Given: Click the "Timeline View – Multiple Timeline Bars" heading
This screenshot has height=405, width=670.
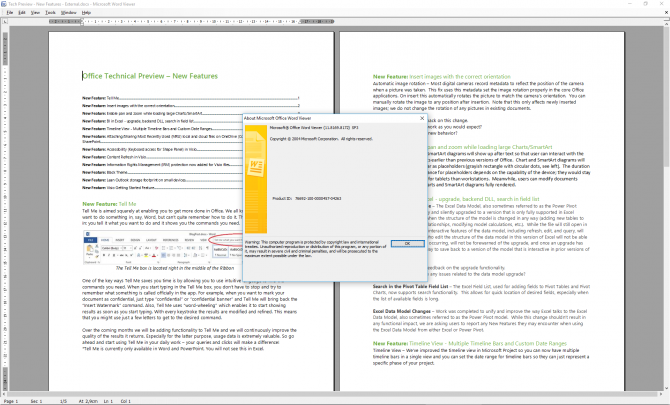Looking at the screenshot, I should tap(470, 343).
